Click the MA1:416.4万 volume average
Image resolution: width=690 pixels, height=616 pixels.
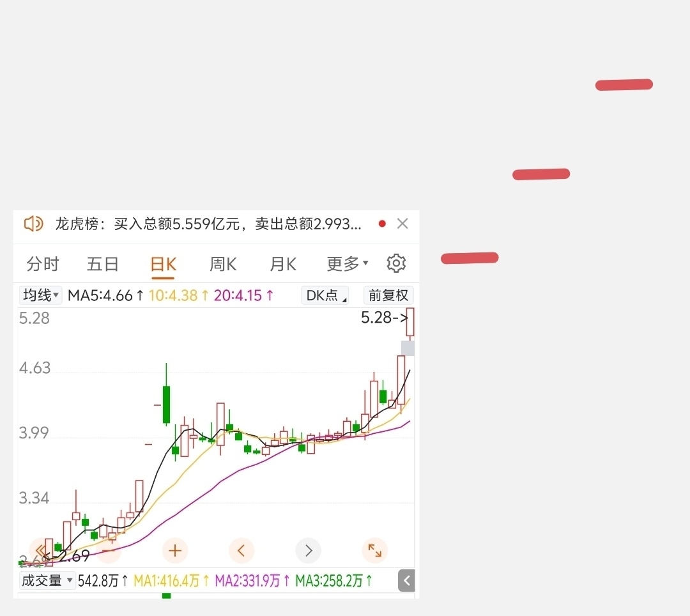[x=172, y=581]
